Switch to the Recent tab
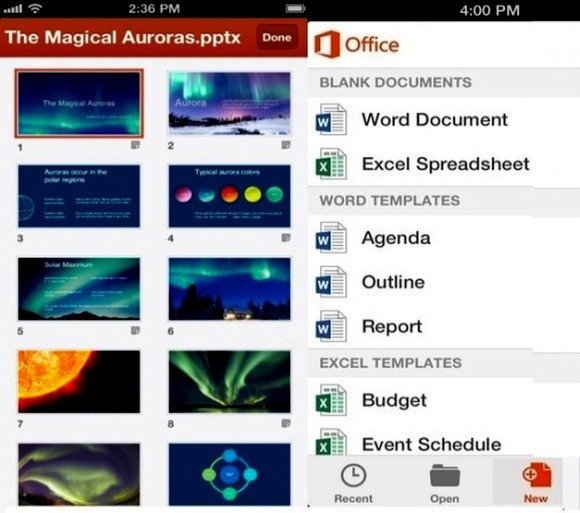This screenshot has height=513, width=580. 353,483
